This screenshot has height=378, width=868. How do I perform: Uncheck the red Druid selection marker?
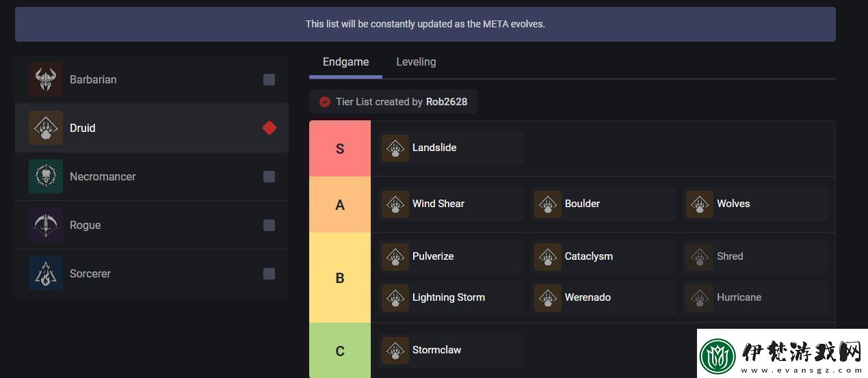pos(269,128)
